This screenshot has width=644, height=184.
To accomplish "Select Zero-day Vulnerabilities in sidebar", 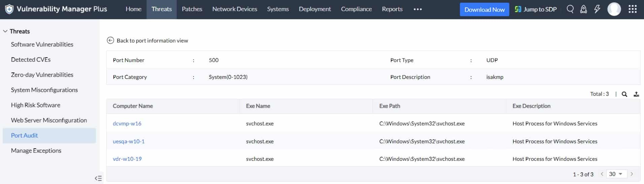I will click(42, 75).
